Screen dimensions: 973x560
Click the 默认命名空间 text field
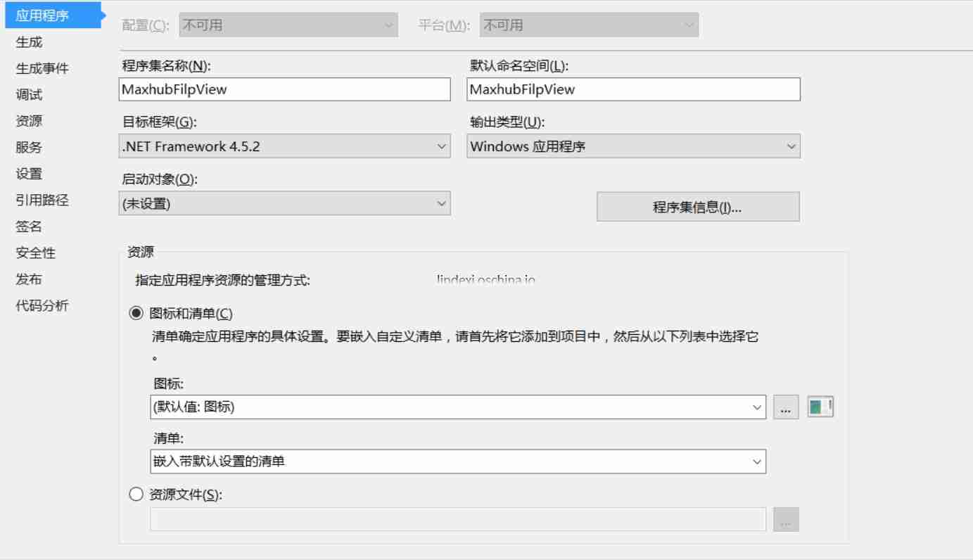(633, 89)
